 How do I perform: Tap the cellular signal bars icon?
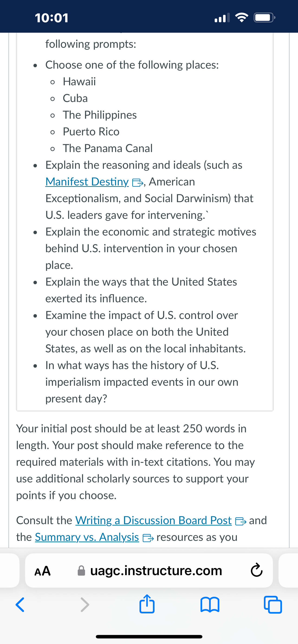(x=222, y=18)
